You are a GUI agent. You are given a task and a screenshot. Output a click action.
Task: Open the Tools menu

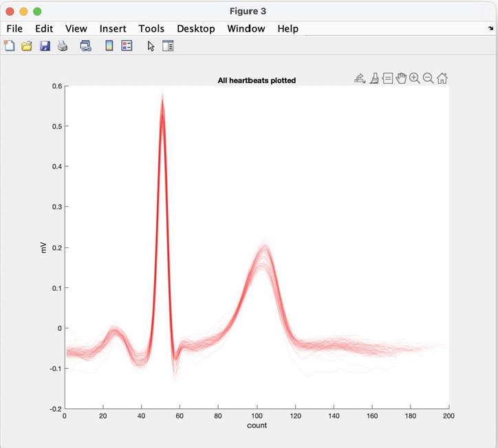pyautogui.click(x=151, y=29)
